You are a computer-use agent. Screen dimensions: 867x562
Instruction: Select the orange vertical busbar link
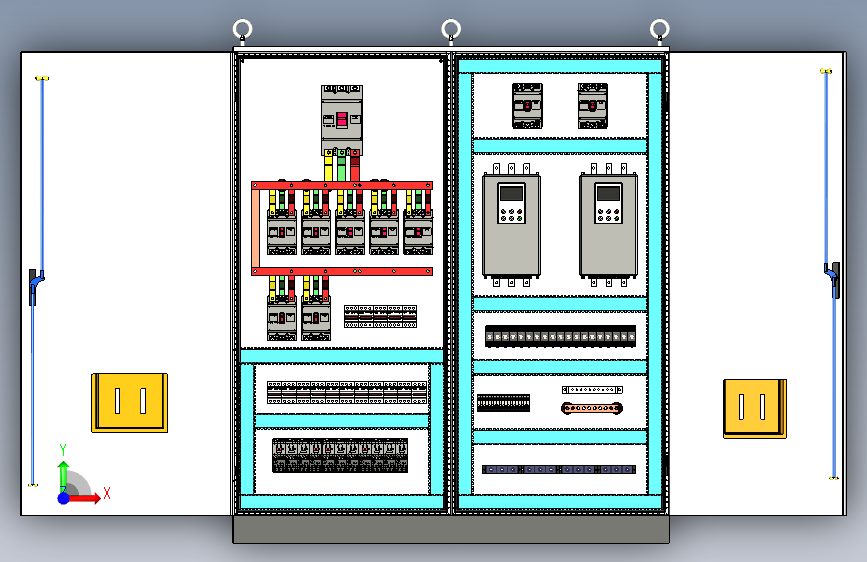[255, 228]
